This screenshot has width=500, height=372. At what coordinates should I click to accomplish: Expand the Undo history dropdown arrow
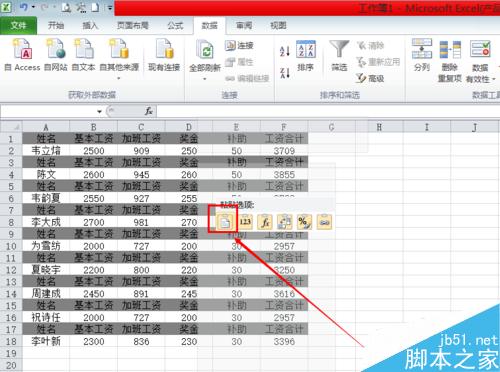point(33,7)
